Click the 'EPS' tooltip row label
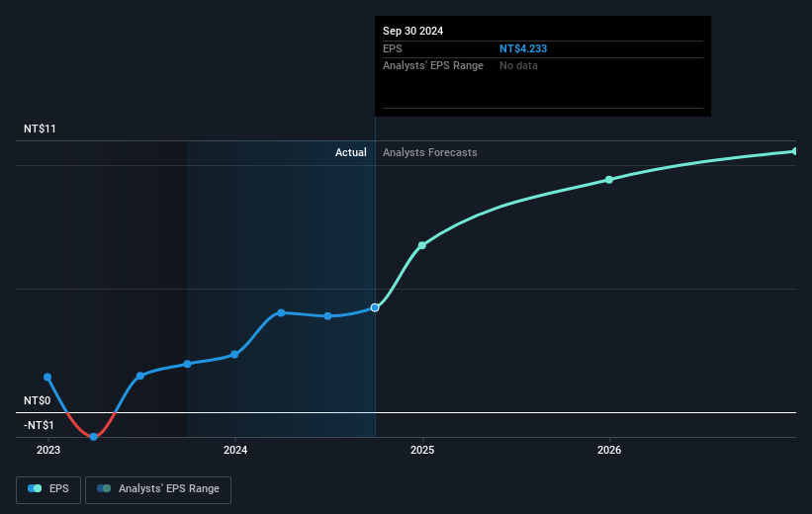 392,48
